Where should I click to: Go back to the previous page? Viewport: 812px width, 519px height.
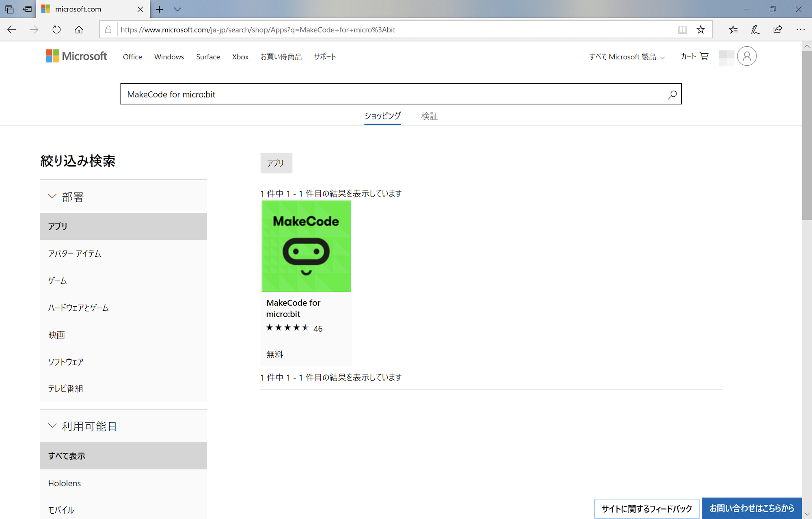[x=12, y=30]
